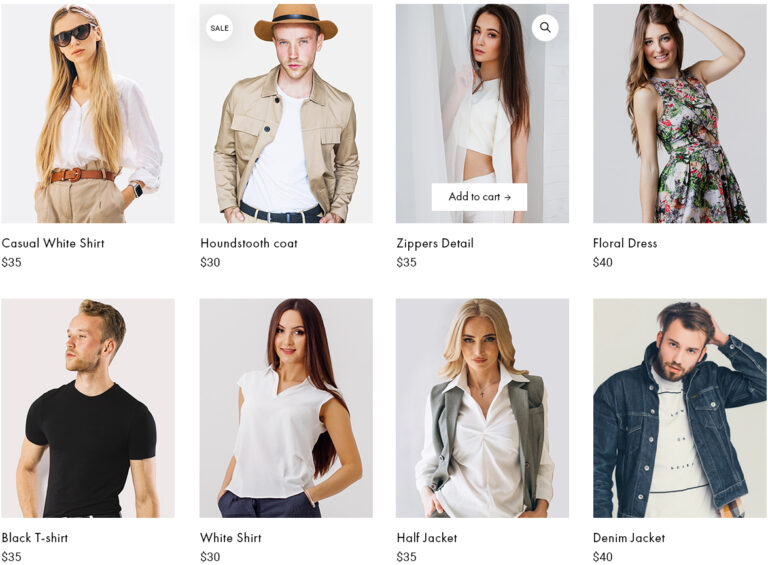Click the magnifier quick-view icon on Zippers Detail

[x=545, y=27]
